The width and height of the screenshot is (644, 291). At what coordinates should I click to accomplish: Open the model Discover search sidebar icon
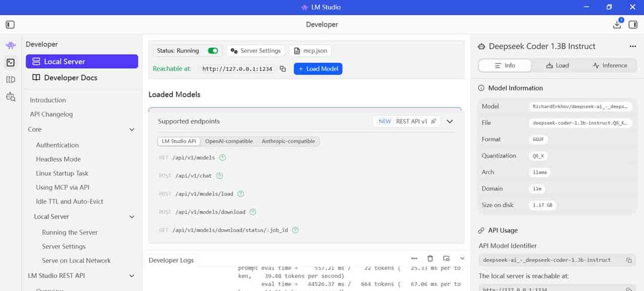[11, 97]
